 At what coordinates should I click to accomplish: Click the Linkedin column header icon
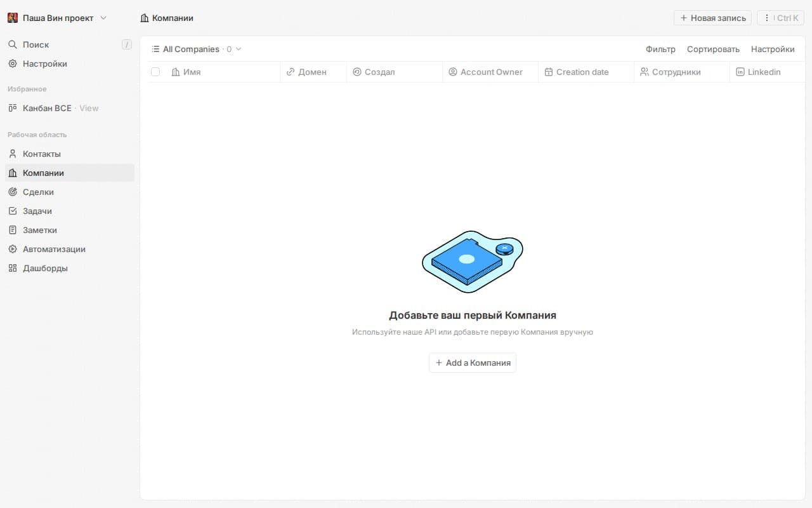click(x=740, y=72)
